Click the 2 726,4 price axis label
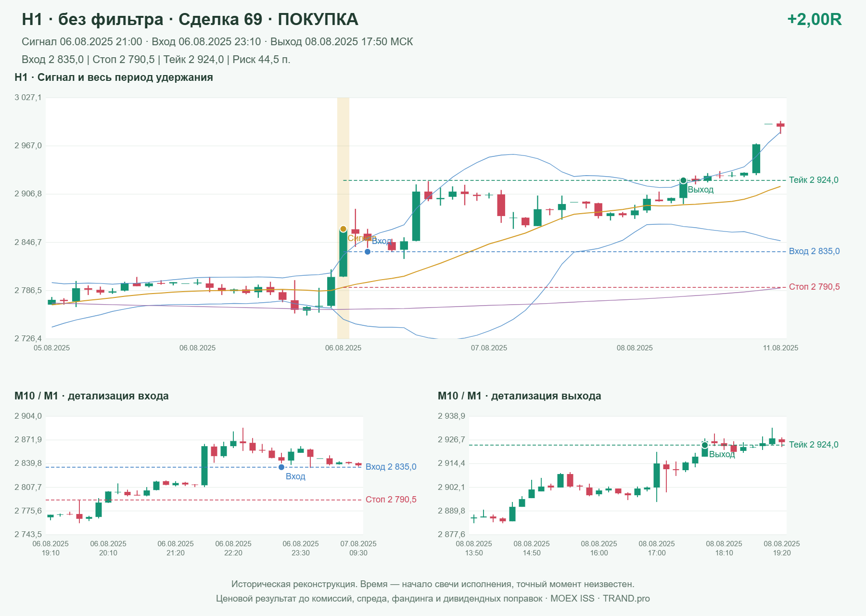 (x=28, y=339)
